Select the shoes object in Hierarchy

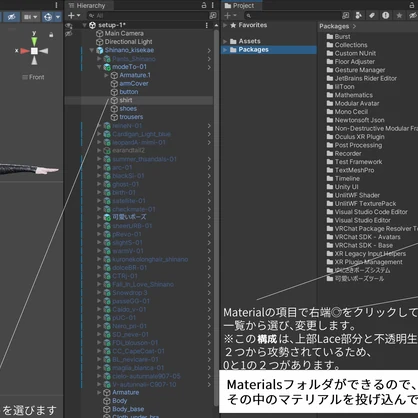[128, 109]
